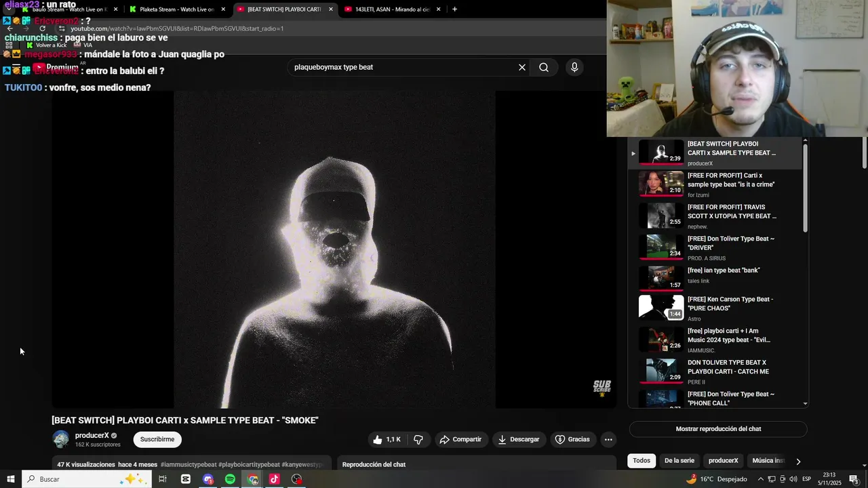Screen dimensions: 868x488
Task: Click the page vertical scrollbar on the right edge
Action: coord(865,152)
